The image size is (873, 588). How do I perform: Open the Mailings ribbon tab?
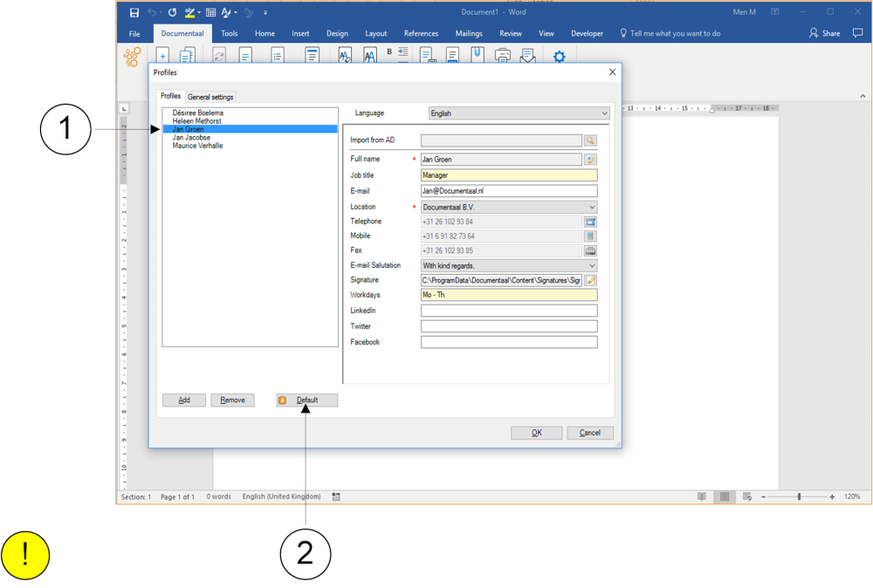coord(469,33)
